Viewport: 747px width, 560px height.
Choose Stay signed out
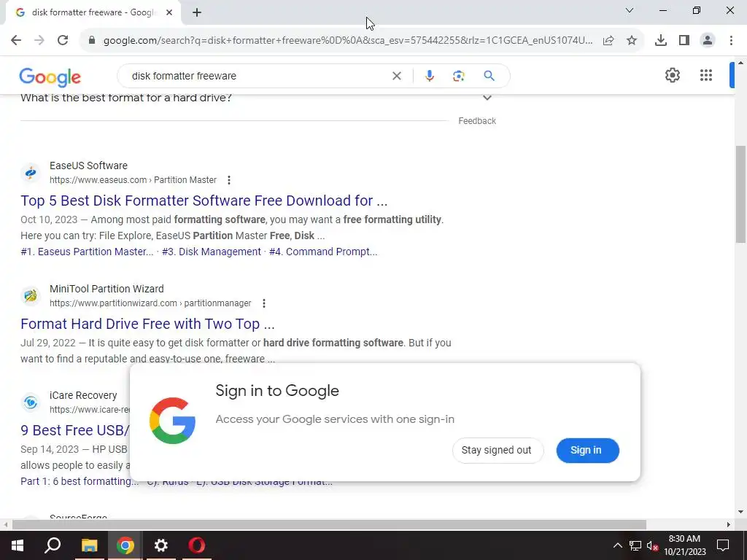(x=498, y=450)
